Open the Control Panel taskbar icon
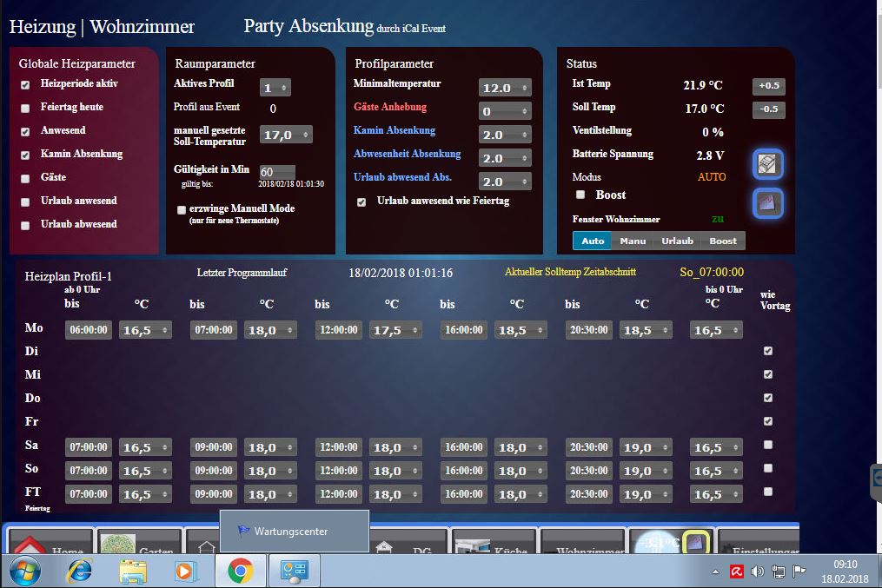 [x=295, y=571]
